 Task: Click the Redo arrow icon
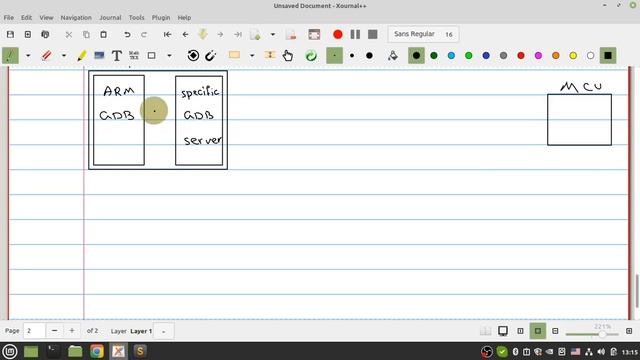(x=144, y=35)
